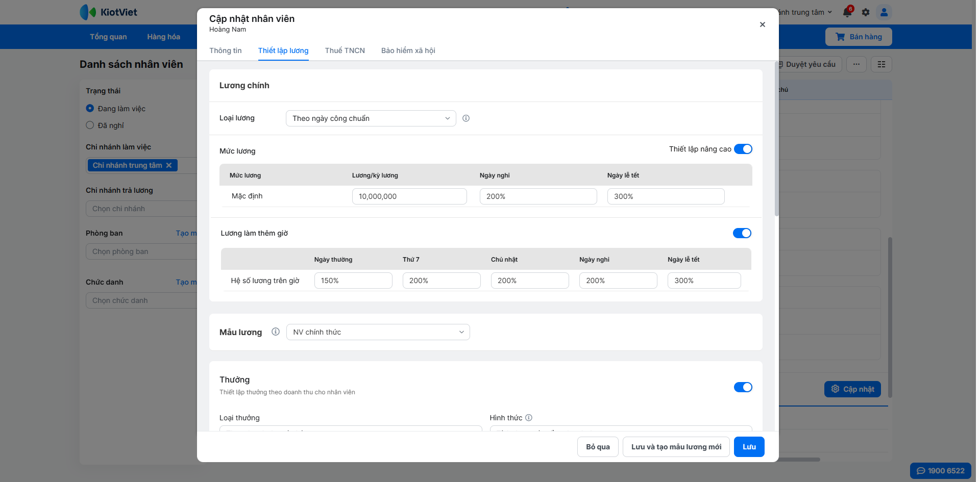Viewport: 980px width, 482px height.
Task: Click the Bỏ qua button
Action: click(x=598, y=447)
